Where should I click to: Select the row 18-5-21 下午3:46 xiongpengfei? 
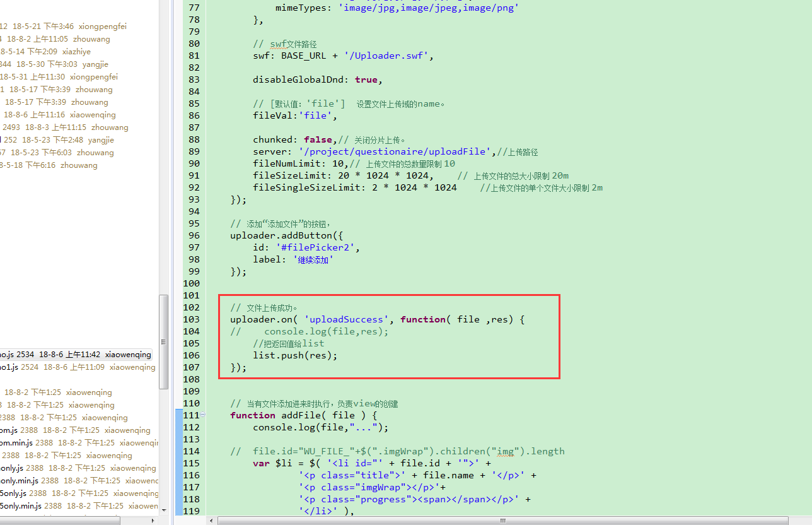[x=63, y=27]
